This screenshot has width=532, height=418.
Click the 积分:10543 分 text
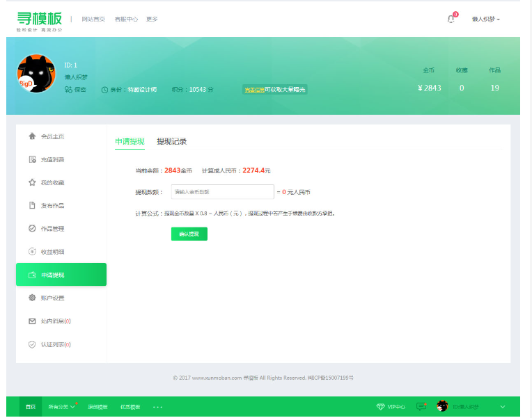click(x=192, y=90)
